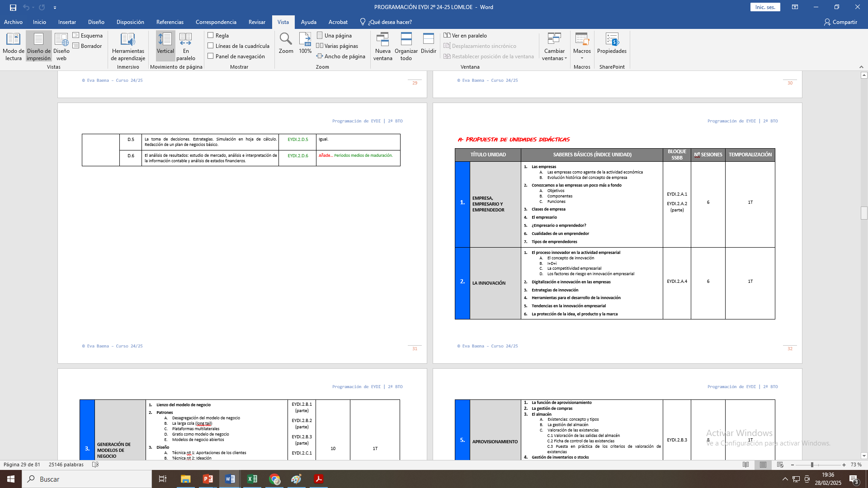Viewport: 868px width, 488px height.
Task: Select the Diseño web view
Action: [61, 46]
